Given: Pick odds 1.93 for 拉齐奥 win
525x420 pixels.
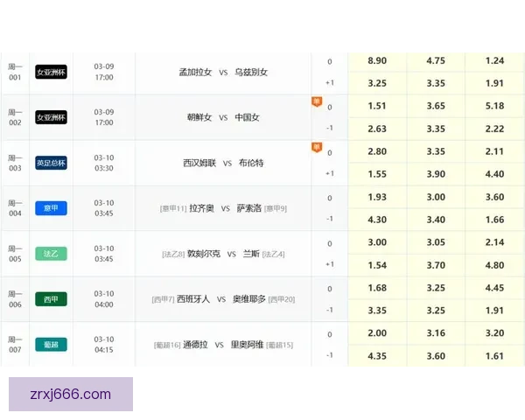Looking at the screenshot, I should (377, 197).
